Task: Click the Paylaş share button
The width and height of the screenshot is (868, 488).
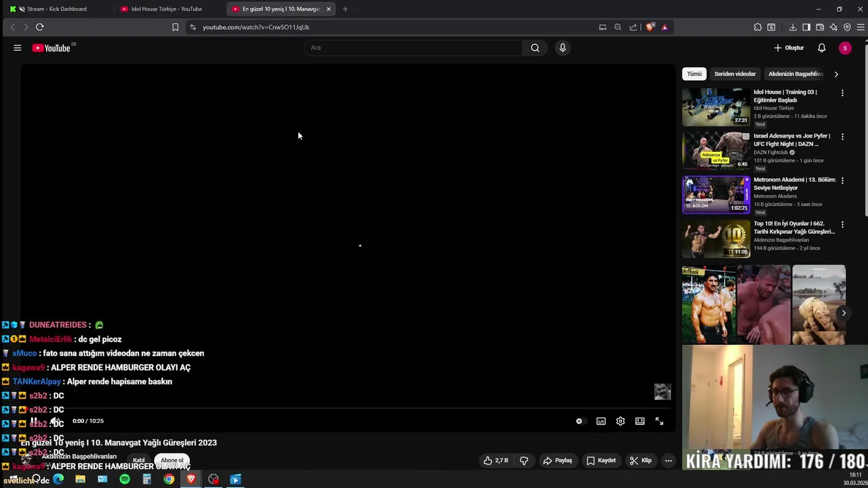Action: [557, 460]
